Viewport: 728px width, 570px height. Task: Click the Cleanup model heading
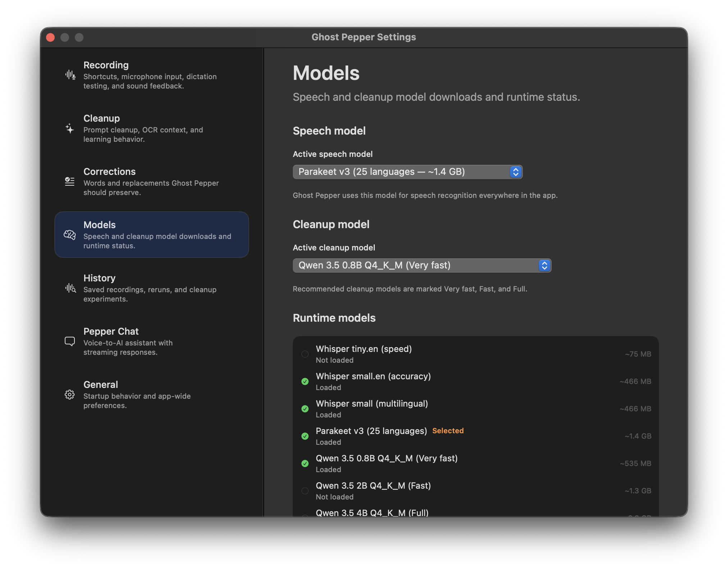(331, 224)
